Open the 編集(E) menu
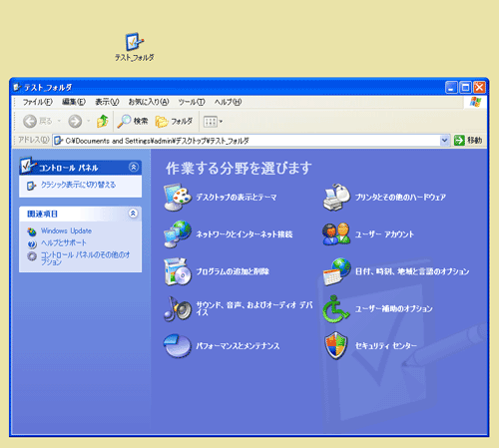This screenshot has height=448, width=499. pos(74,102)
